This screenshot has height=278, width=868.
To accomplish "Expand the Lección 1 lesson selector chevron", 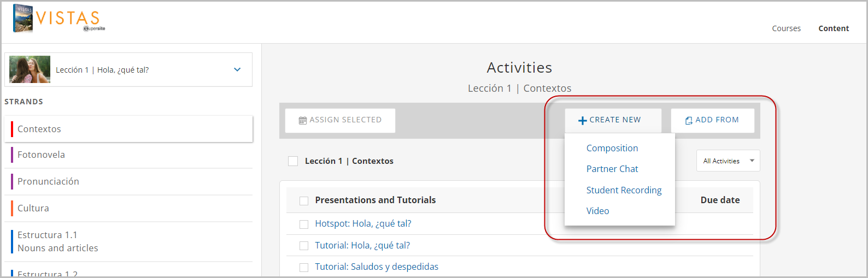I will (237, 69).
